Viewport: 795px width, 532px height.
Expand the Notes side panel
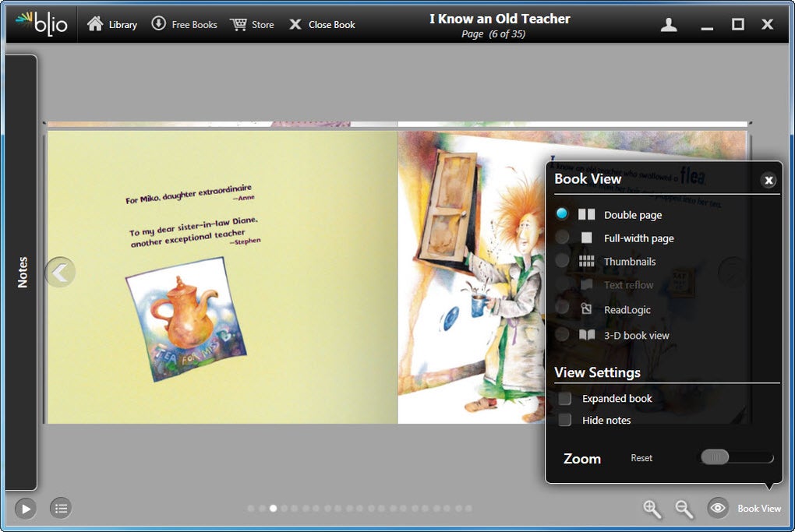[21, 272]
